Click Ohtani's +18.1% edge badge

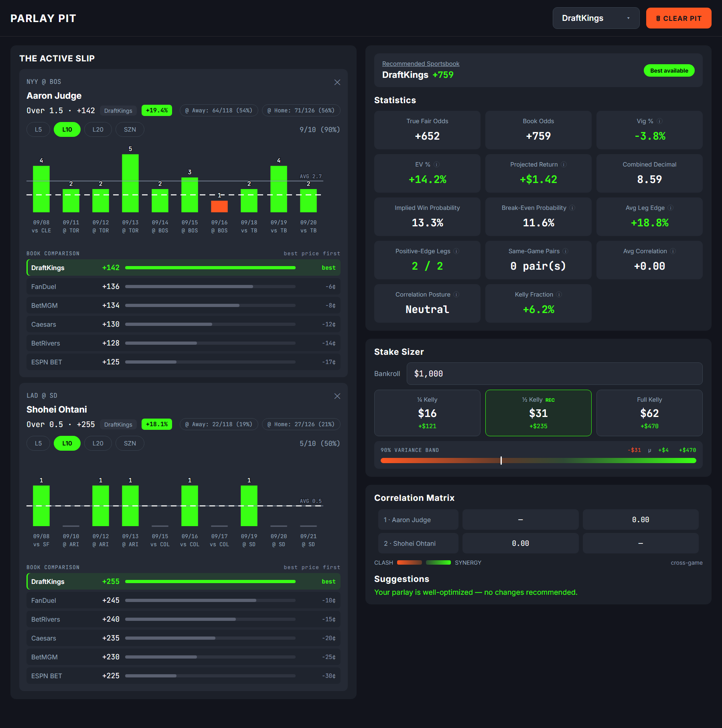[x=157, y=424]
